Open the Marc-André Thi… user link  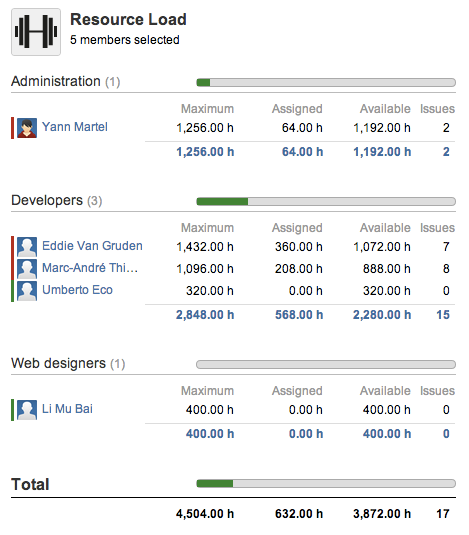point(90,268)
